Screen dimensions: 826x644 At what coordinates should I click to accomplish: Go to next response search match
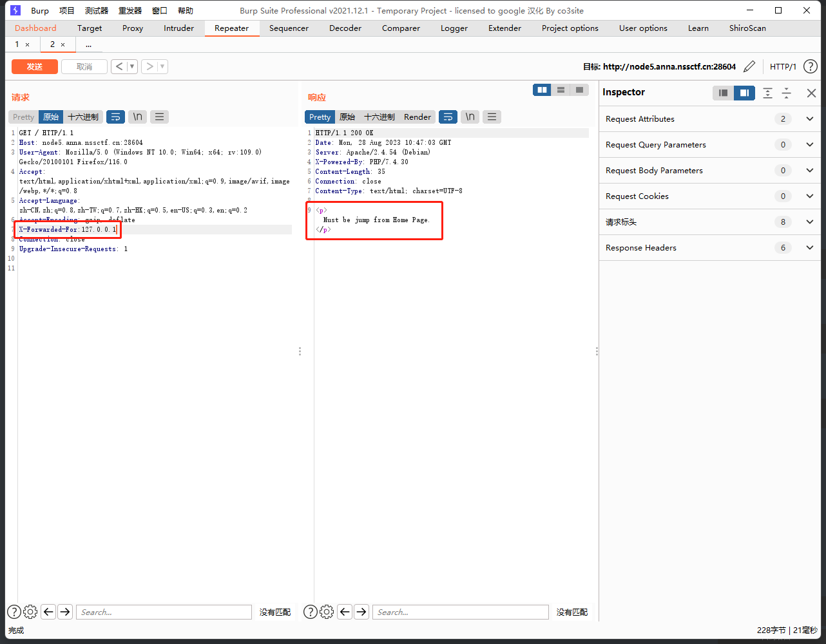coord(361,612)
